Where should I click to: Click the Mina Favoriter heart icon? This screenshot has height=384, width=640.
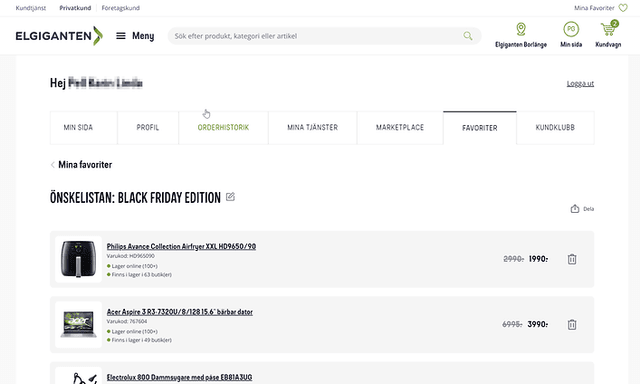pos(623,8)
